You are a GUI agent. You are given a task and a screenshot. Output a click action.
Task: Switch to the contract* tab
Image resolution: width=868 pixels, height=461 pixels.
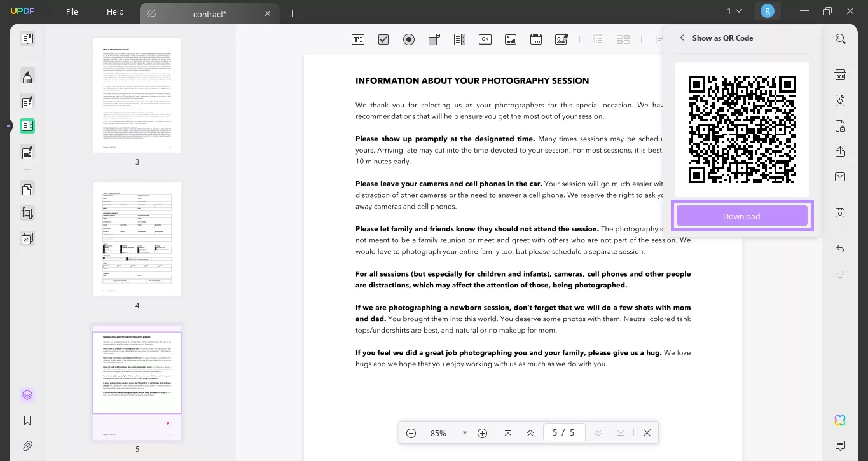point(209,13)
